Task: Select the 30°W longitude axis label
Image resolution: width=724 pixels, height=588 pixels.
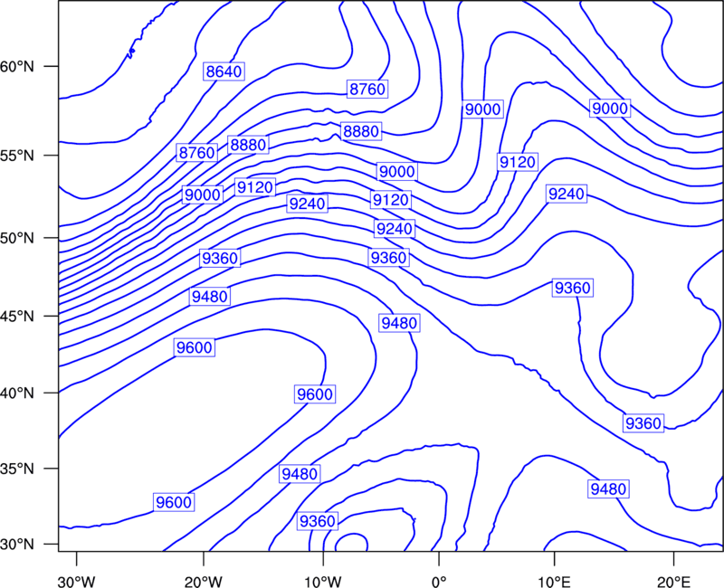Action: click(x=77, y=582)
